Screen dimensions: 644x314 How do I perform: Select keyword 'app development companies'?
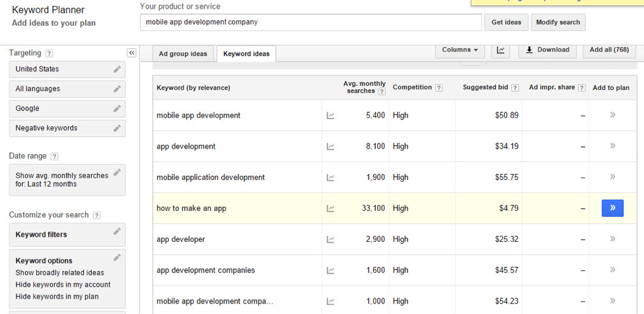[x=206, y=270]
